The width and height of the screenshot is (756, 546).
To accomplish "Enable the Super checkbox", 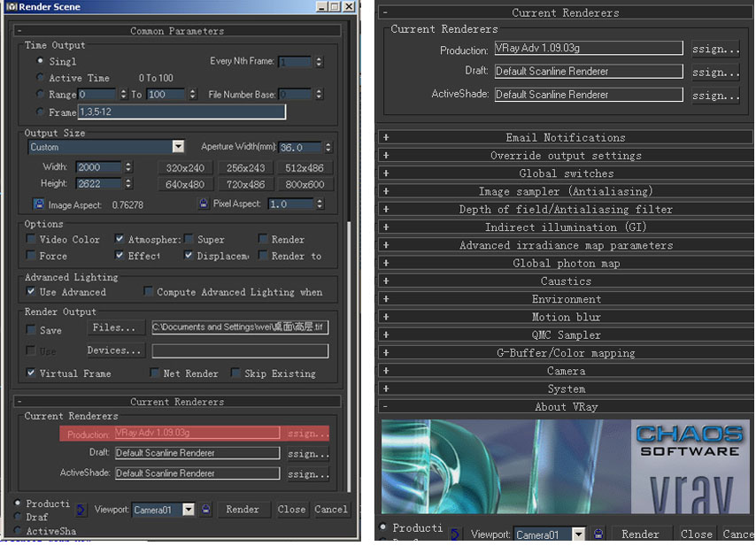I will (189, 239).
